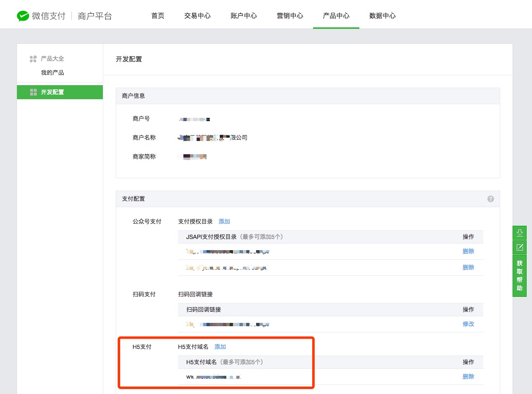Click the H5支付 label
The image size is (532, 394).
click(142, 347)
